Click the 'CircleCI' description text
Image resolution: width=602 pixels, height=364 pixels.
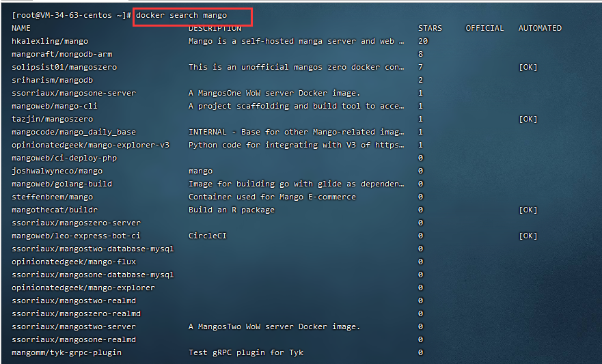coord(207,236)
